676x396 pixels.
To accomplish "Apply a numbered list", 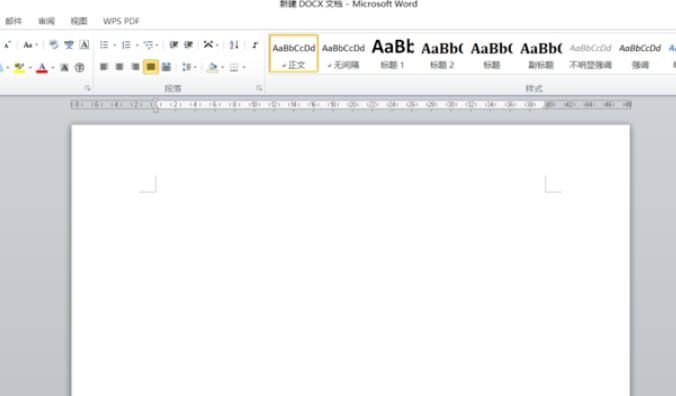I will coord(126,45).
